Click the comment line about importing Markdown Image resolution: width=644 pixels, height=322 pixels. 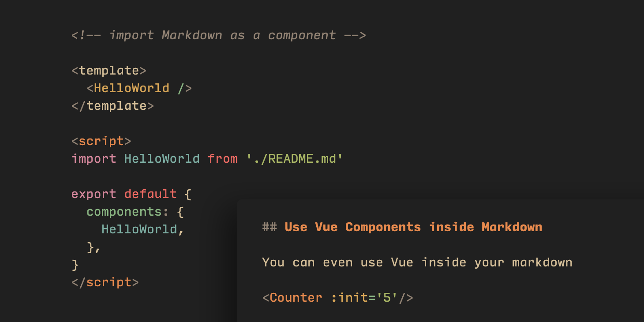point(219,35)
